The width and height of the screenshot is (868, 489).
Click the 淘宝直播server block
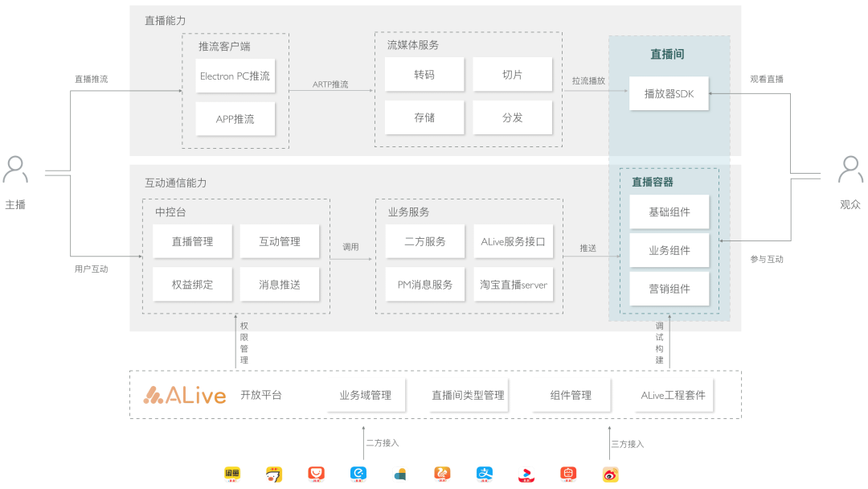click(513, 284)
